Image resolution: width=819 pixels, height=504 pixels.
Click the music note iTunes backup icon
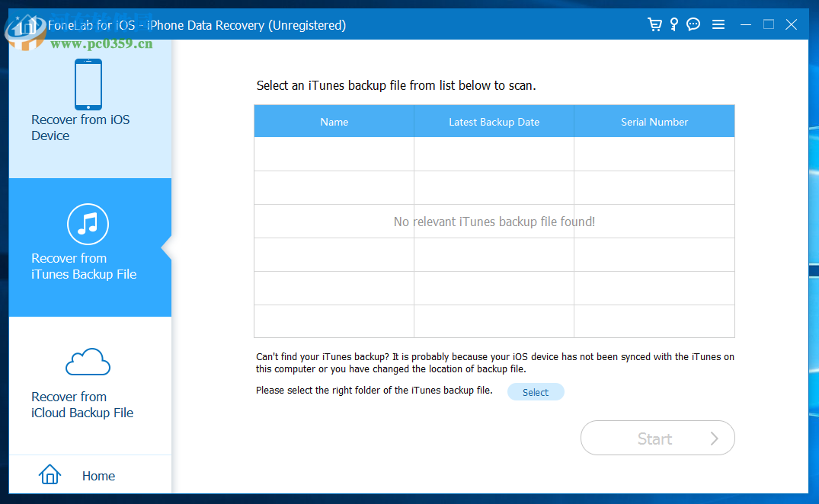pyautogui.click(x=88, y=224)
